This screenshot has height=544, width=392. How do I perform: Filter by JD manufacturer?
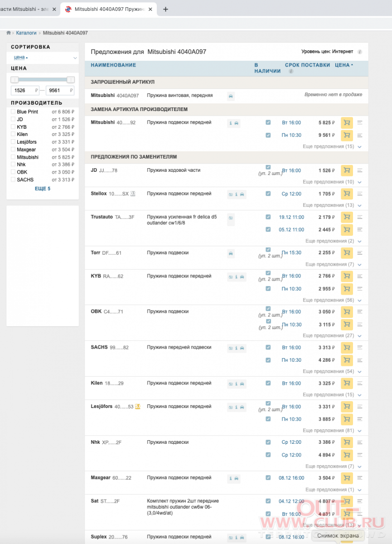click(x=13, y=119)
